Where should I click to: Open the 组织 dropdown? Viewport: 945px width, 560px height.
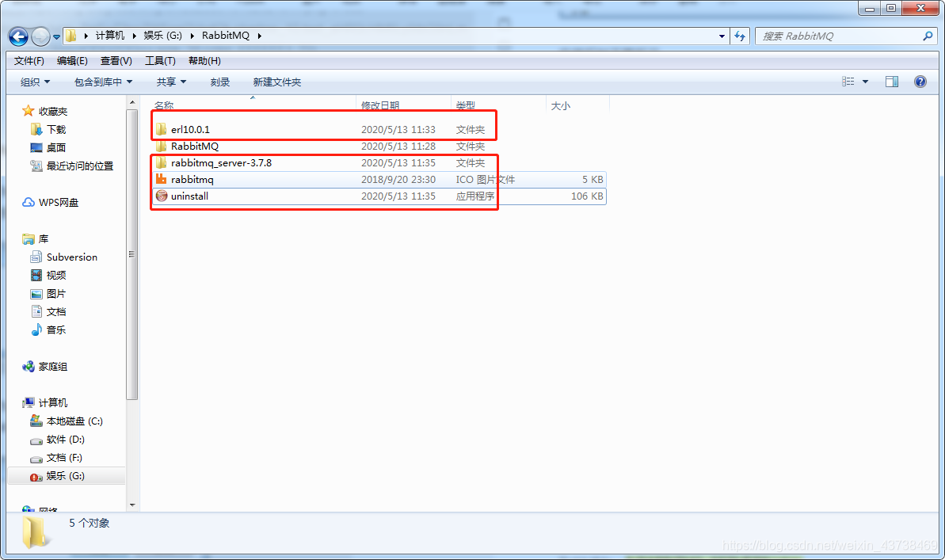coord(35,82)
